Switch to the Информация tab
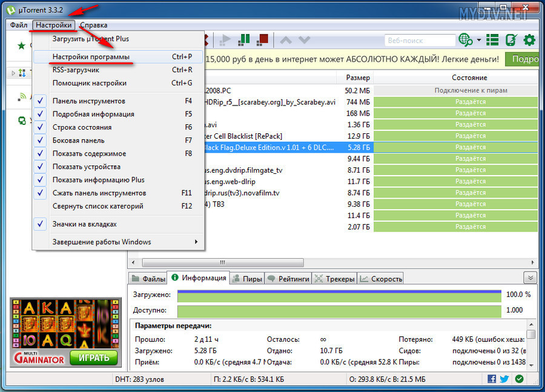The image size is (545, 392). click(199, 277)
